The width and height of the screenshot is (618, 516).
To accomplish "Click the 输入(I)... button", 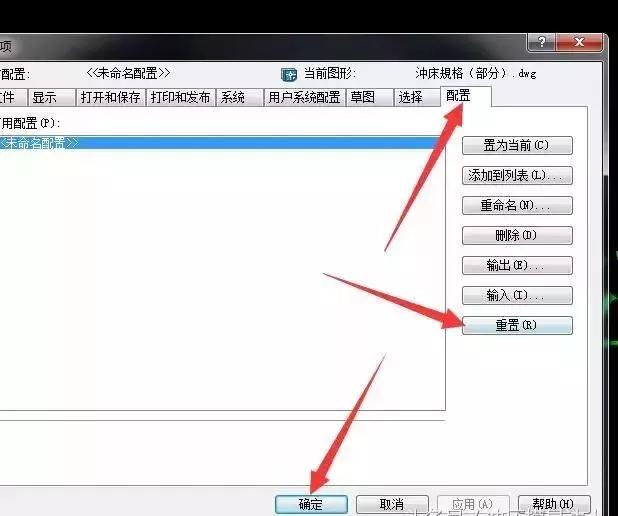I will click(x=517, y=295).
